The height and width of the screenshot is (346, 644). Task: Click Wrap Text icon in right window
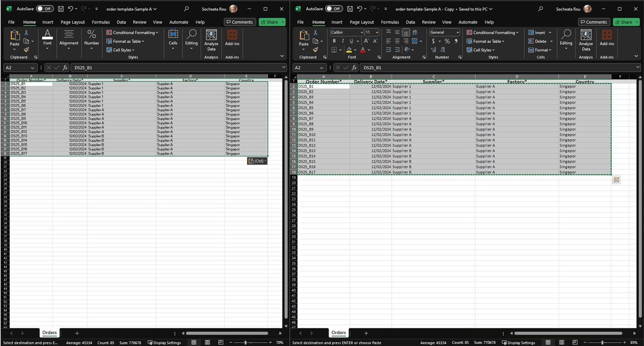[x=415, y=33]
